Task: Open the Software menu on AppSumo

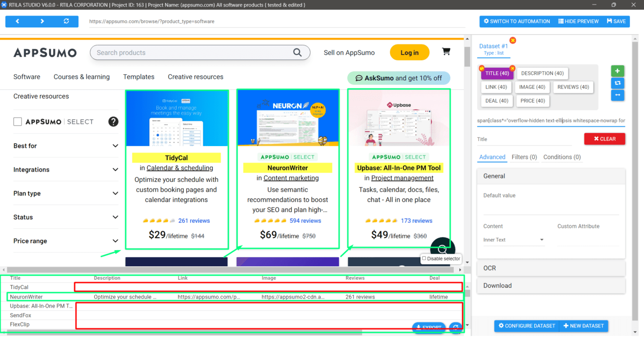Action: (27, 77)
